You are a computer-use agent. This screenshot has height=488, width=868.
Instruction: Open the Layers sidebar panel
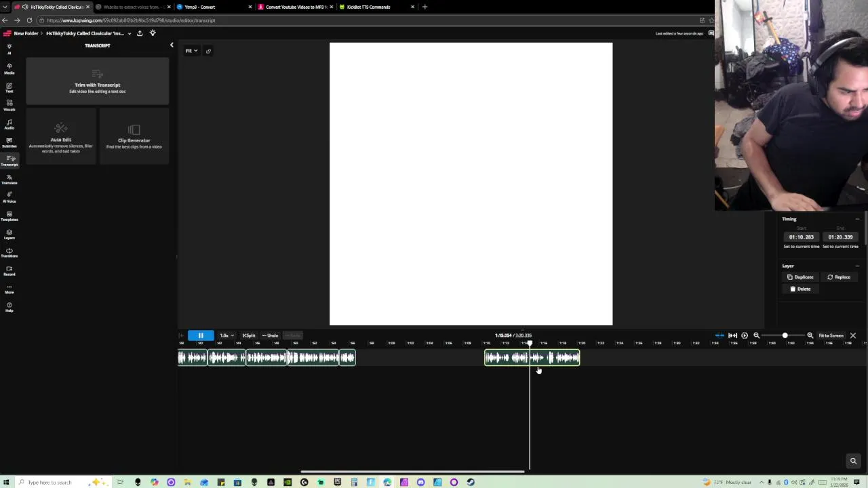coord(9,234)
